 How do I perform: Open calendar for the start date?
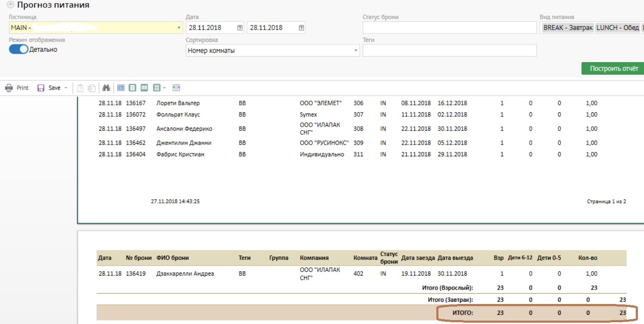[x=239, y=28]
